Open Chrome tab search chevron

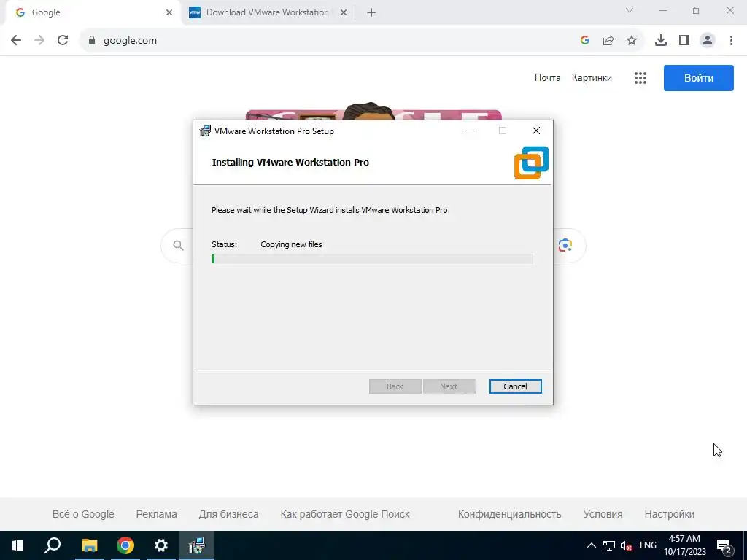(x=630, y=10)
